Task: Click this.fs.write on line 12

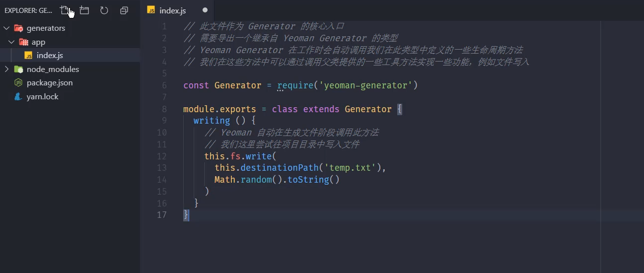Action: pyautogui.click(x=238, y=156)
